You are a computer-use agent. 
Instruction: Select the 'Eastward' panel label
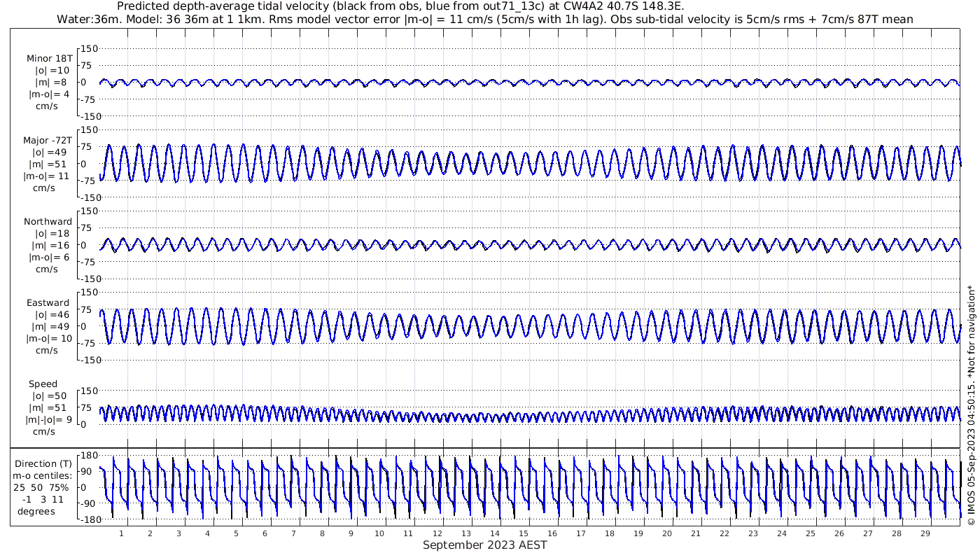(x=48, y=303)
